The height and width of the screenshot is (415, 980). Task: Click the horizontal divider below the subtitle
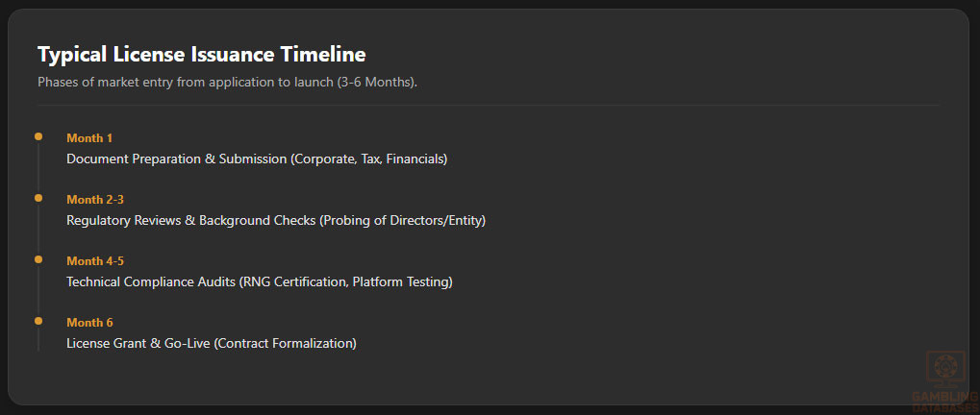point(489,104)
